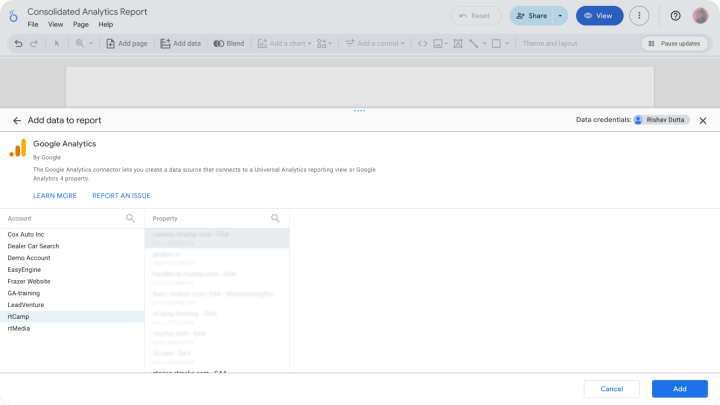Image resolution: width=720 pixels, height=405 pixels.
Task: Click the Google Analytics connector logo
Action: click(18, 148)
